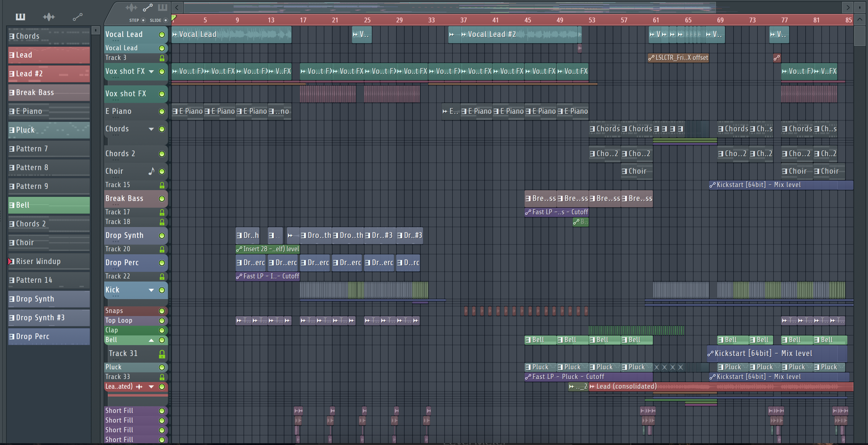Select the Bell pattern in picker
The image size is (868, 445).
click(49, 205)
